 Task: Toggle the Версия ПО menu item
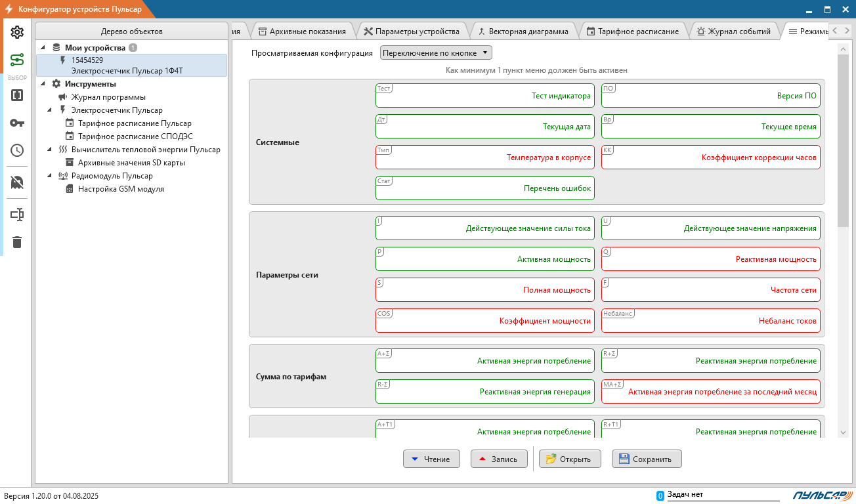(711, 95)
